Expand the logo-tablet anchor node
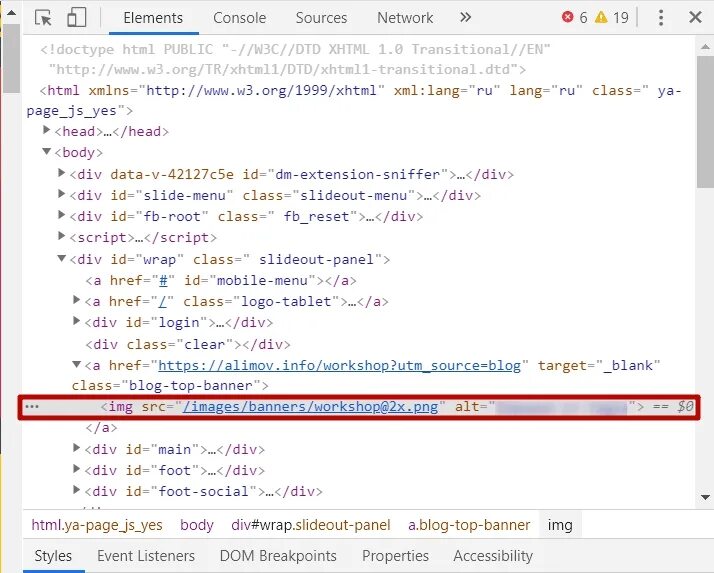 [76, 300]
